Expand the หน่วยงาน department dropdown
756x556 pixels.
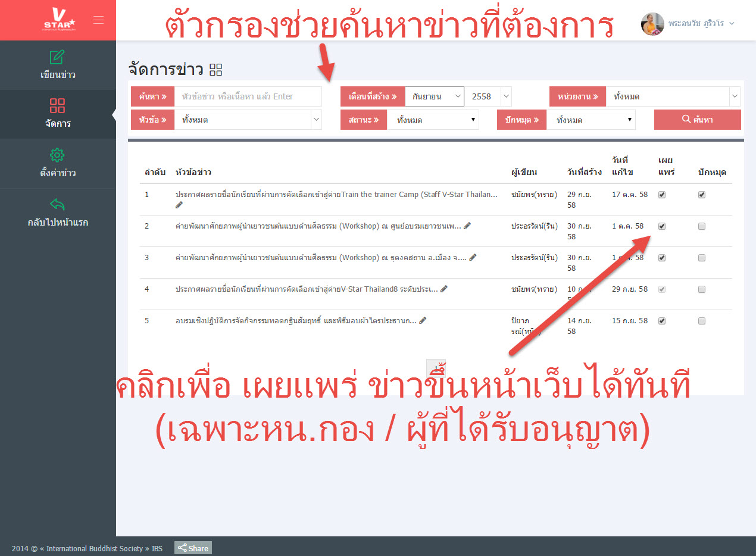point(673,96)
